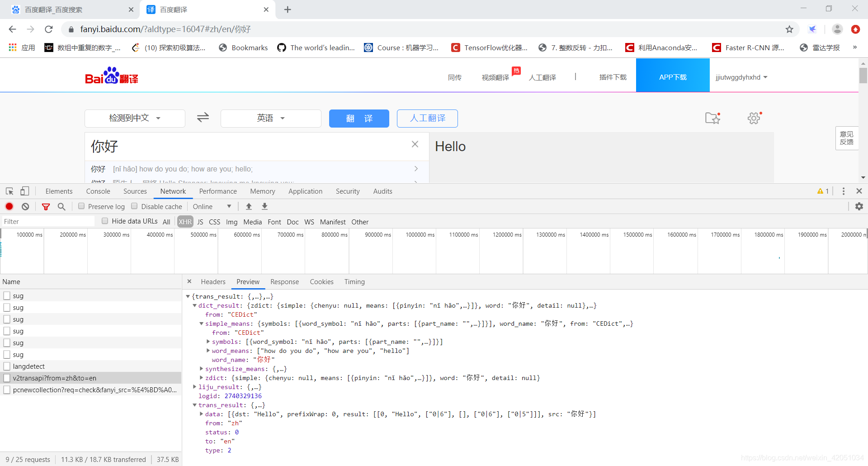Expand the synthesize_means node
This screenshot has height=466, width=868.
[x=201, y=369]
